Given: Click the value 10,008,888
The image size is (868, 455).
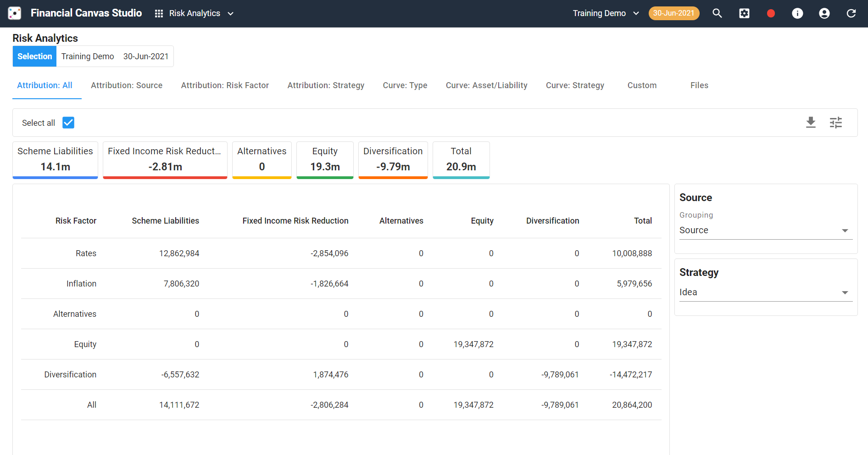Looking at the screenshot, I should click(632, 253).
